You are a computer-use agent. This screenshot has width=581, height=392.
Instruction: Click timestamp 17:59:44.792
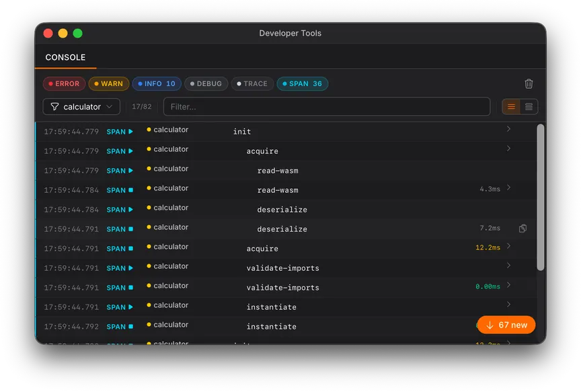[x=71, y=327]
